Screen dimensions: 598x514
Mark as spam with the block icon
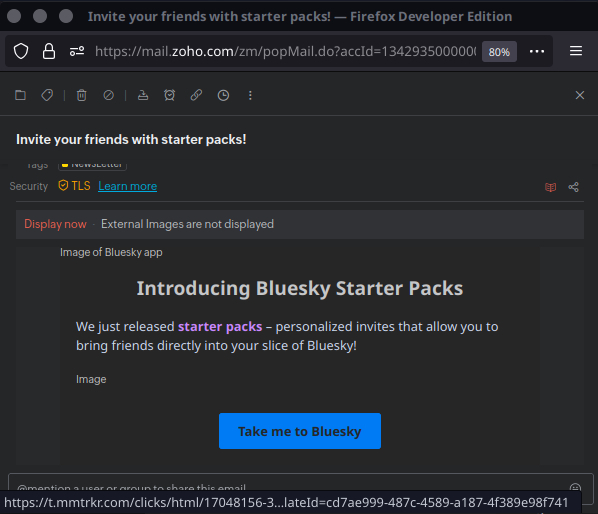[108, 95]
